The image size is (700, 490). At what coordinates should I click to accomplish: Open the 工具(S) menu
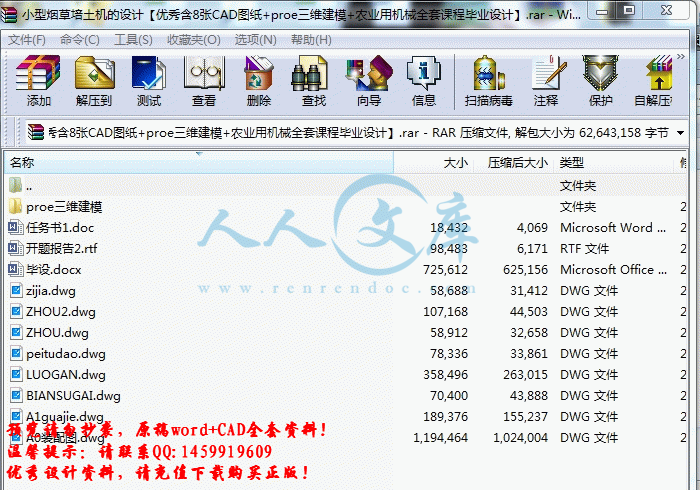(x=133, y=40)
